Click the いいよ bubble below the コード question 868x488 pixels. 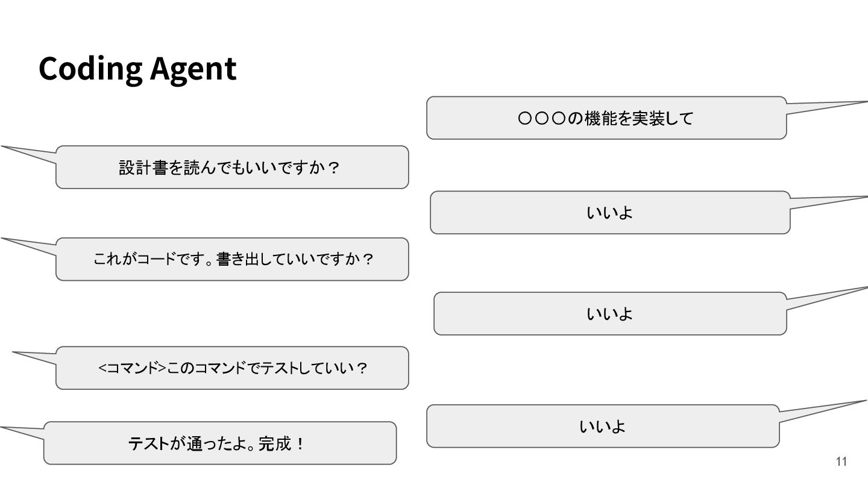609,313
